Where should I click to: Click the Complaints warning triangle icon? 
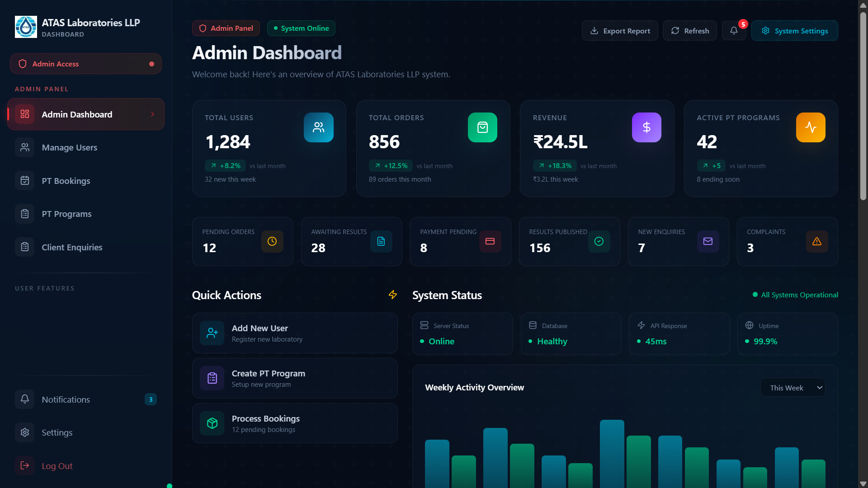tap(817, 241)
